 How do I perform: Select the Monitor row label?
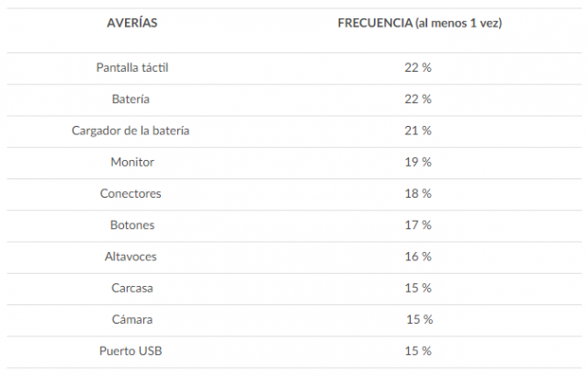click(x=131, y=162)
